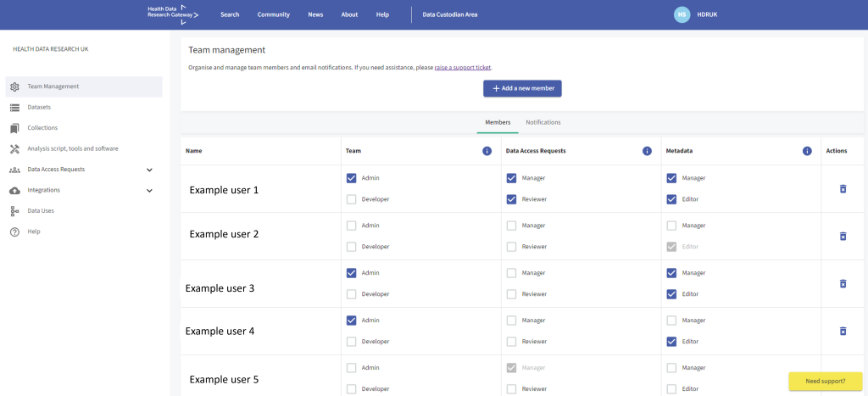Uncheck Metadata Manager for Example user 1
The height and width of the screenshot is (396, 868).
click(x=671, y=178)
